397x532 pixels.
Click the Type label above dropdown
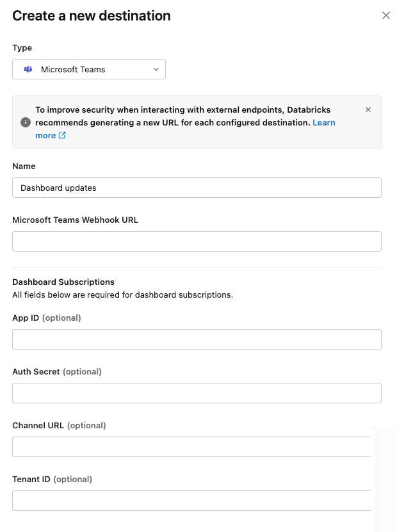tap(22, 48)
